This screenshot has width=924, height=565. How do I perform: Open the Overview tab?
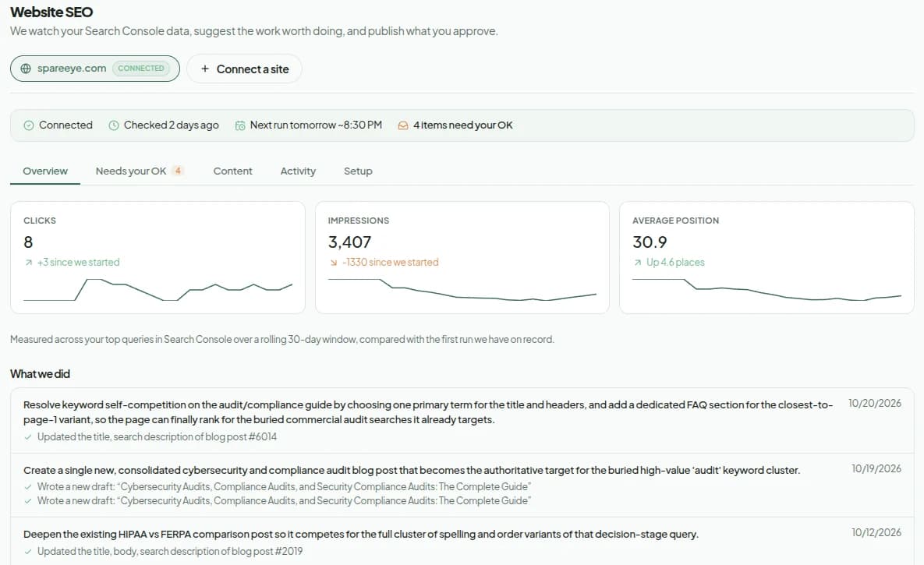[x=44, y=171]
